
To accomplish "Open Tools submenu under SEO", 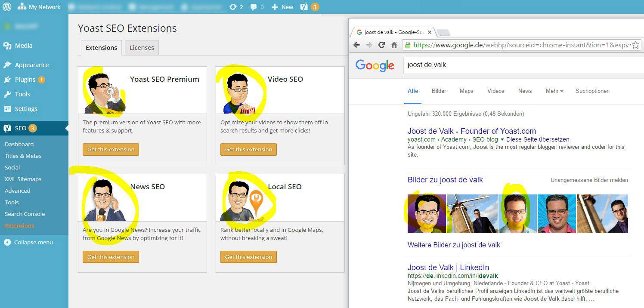I will pyautogui.click(x=12, y=202).
